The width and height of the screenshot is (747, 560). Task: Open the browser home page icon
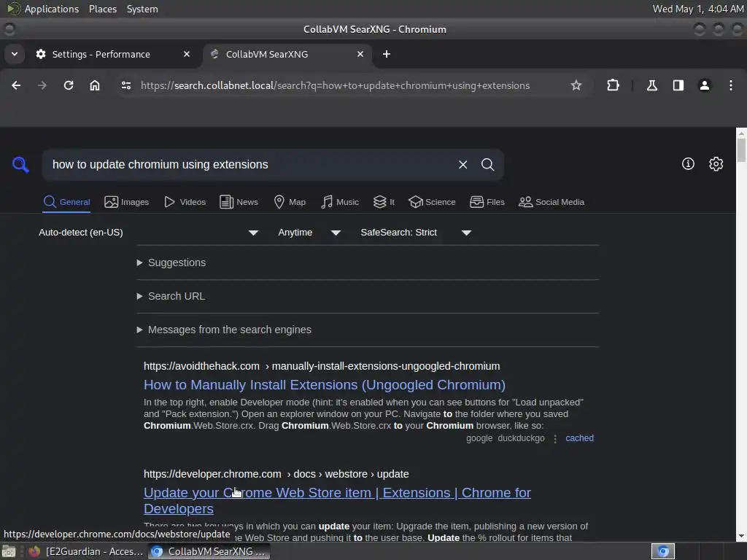click(95, 85)
